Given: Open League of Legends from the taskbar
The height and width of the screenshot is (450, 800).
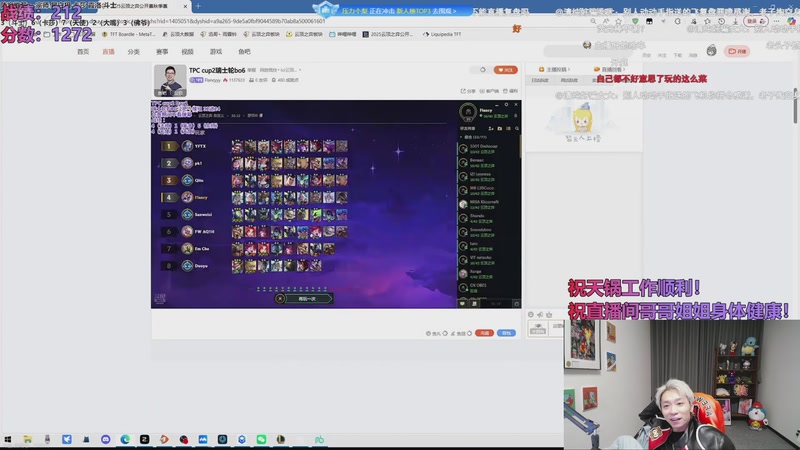Looking at the screenshot, I should coord(281,439).
